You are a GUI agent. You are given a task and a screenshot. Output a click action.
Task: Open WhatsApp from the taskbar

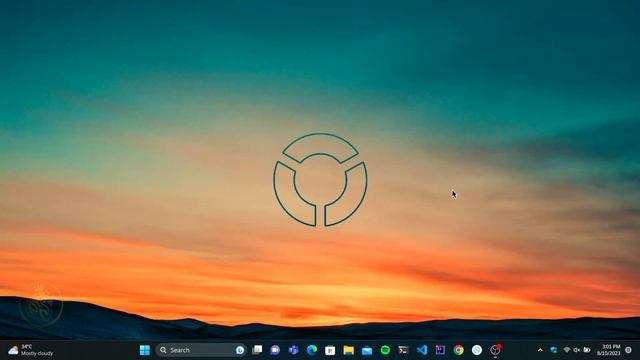click(x=477, y=350)
